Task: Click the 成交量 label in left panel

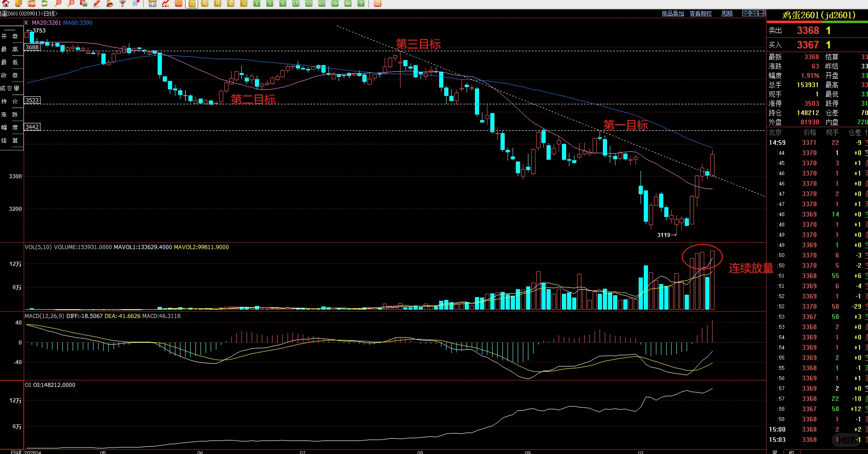Action: [10, 88]
